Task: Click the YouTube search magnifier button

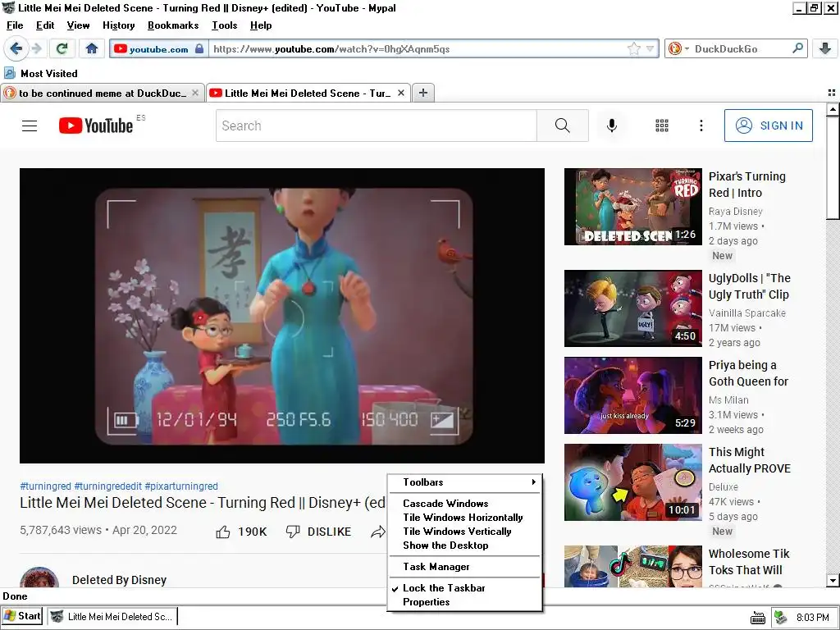Action: click(x=563, y=126)
